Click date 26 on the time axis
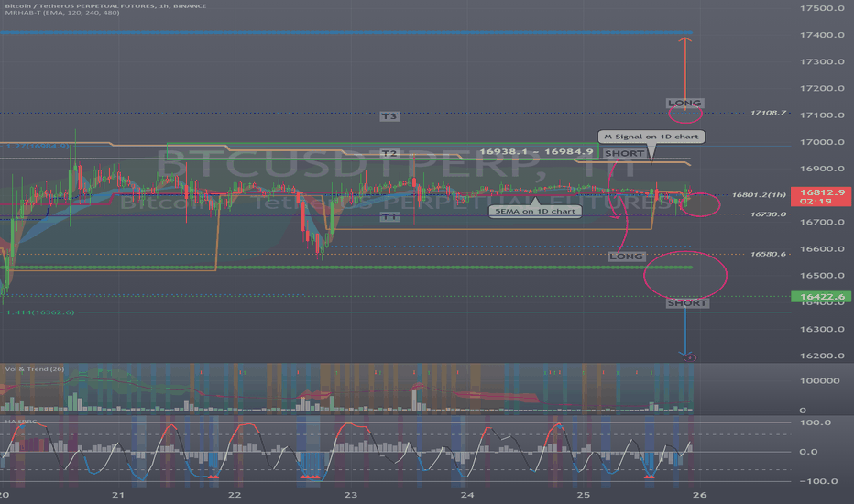854x504 pixels. (699, 495)
